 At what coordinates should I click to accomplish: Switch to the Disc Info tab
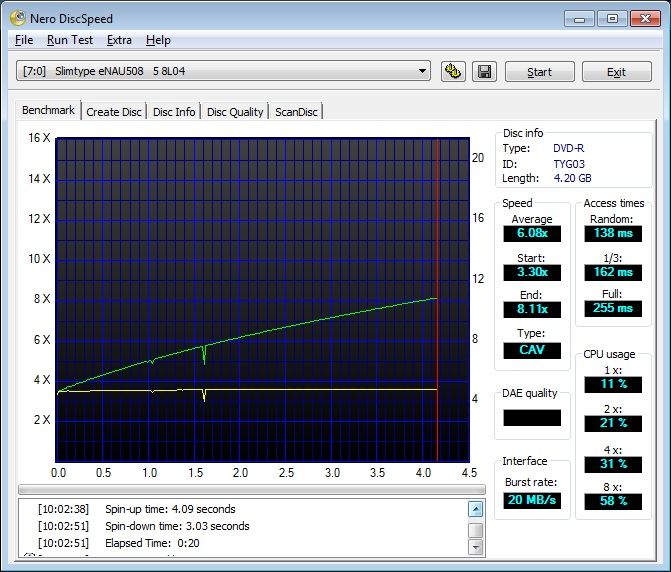pos(174,112)
